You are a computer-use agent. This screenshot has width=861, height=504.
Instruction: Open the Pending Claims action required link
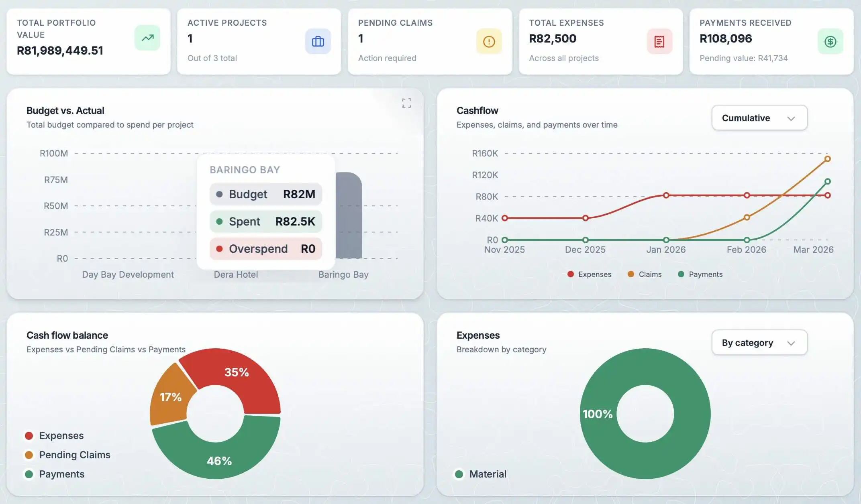(x=386, y=58)
